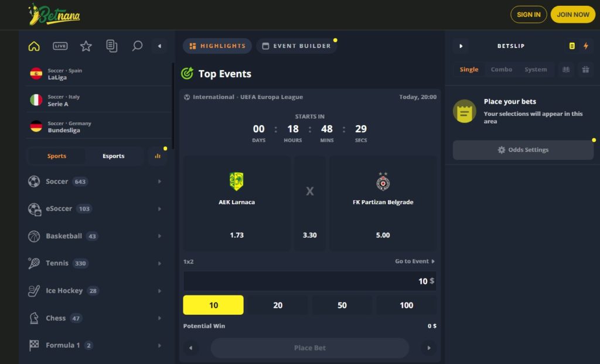The height and width of the screenshot is (364, 600).
Task: Switch to Esports toggle
Action: [x=113, y=156]
